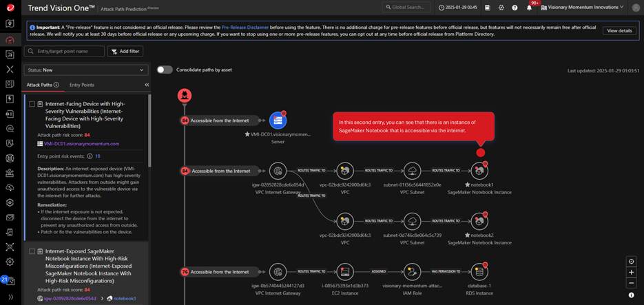Screen dimensions: 644x305
Task: Click the recenter graph target button
Action: click(x=632, y=261)
